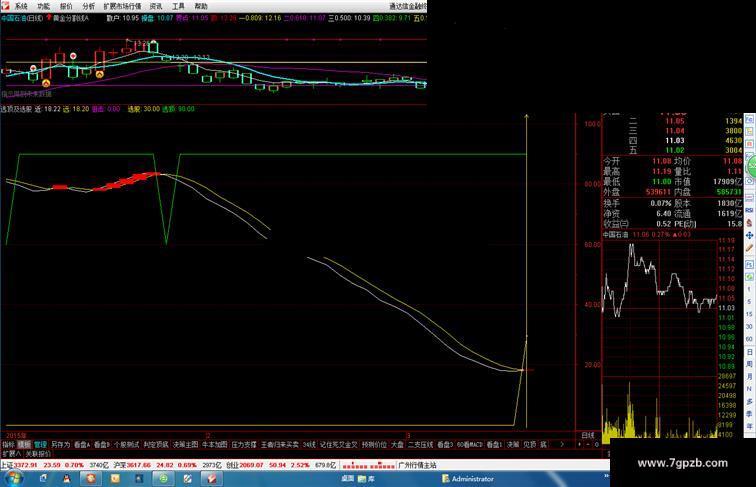Open the 分析 menu
This screenshot has width=756, height=487.
[89, 6]
